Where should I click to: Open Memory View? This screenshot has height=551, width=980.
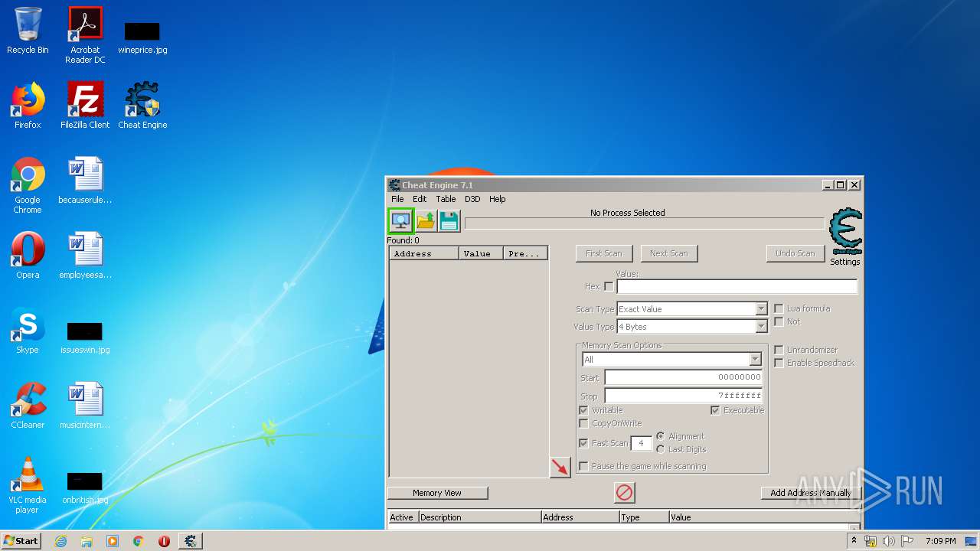coord(437,493)
